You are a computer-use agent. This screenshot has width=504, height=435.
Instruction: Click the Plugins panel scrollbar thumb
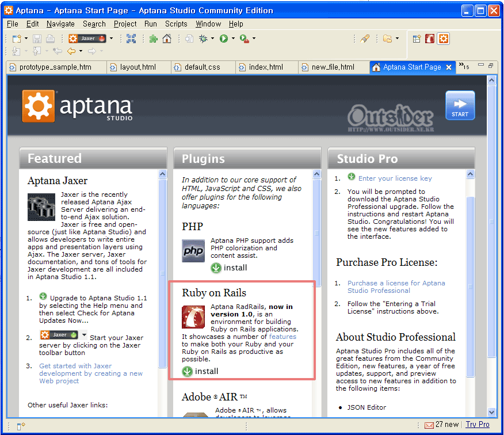[x=317, y=233]
